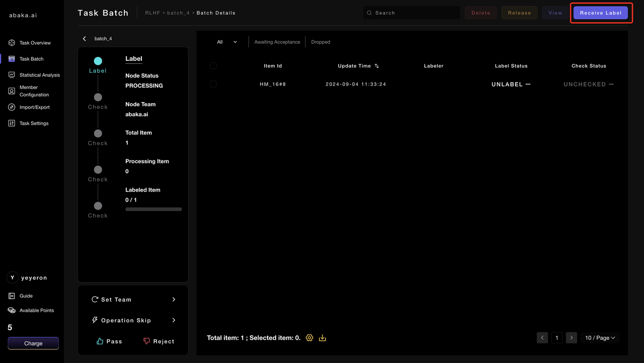Click the Member Configuration icon
Image resolution: width=644 pixels, height=363 pixels.
point(12,91)
